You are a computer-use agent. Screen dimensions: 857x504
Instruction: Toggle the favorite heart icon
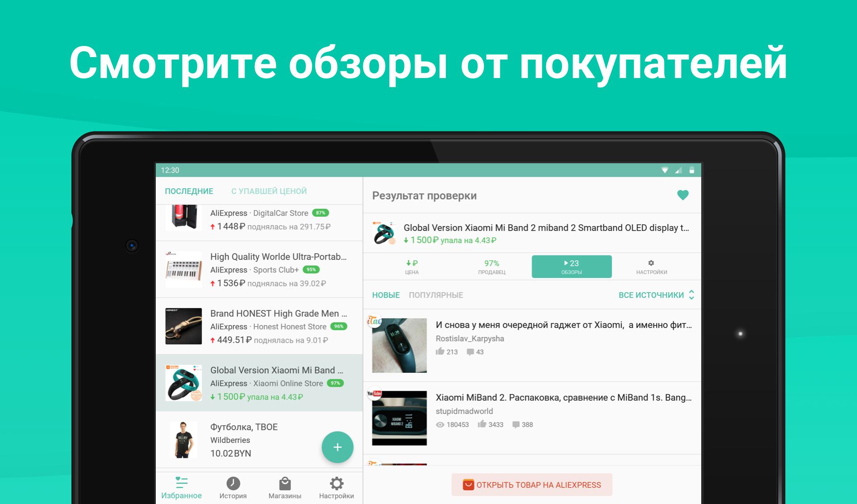pos(682,195)
